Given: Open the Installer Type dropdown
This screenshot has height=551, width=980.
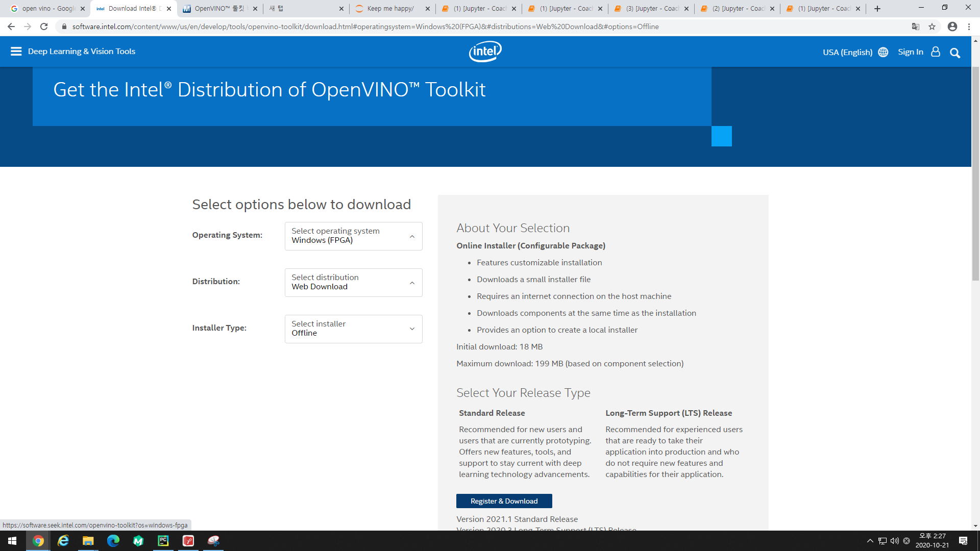Looking at the screenshot, I should point(353,329).
